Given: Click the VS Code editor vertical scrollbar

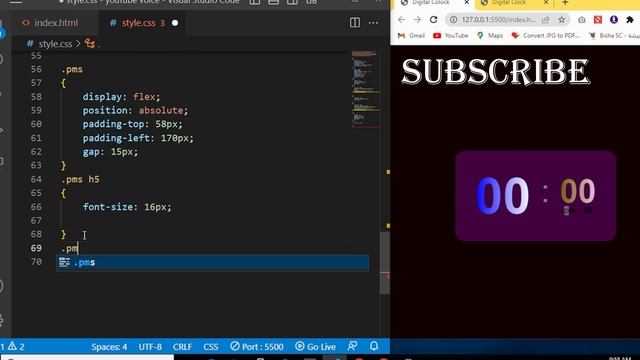Looking at the screenshot, I should (x=384, y=263).
